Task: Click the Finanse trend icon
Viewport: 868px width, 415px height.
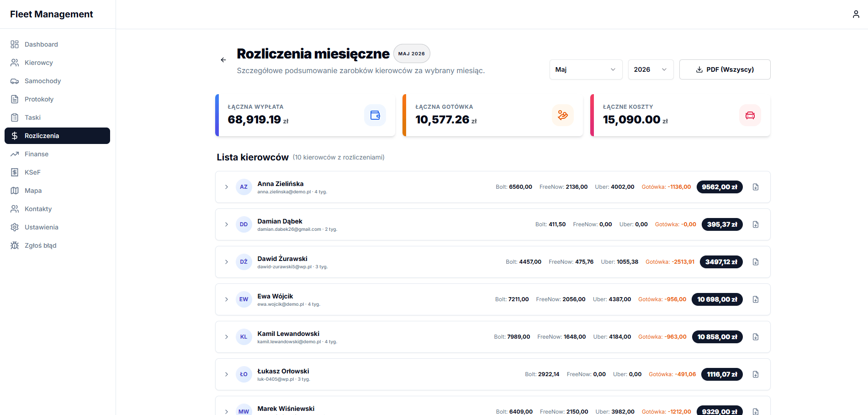Action: (x=15, y=154)
